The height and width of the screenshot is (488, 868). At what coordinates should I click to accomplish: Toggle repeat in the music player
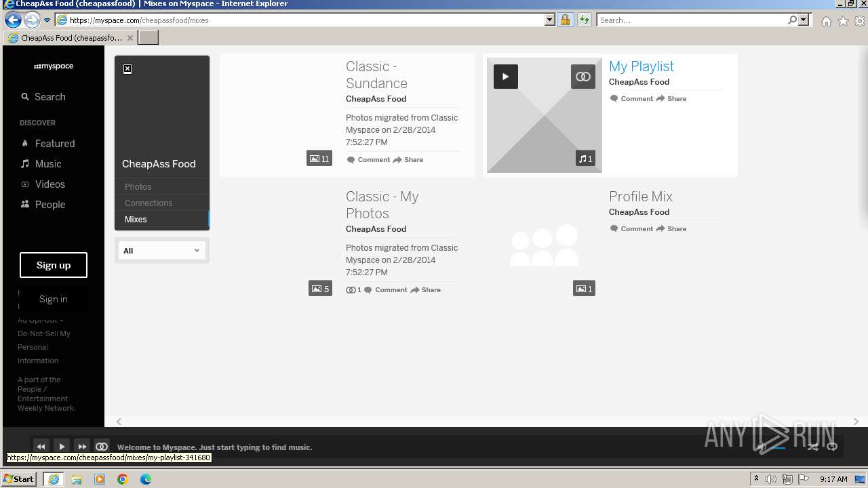(x=832, y=447)
